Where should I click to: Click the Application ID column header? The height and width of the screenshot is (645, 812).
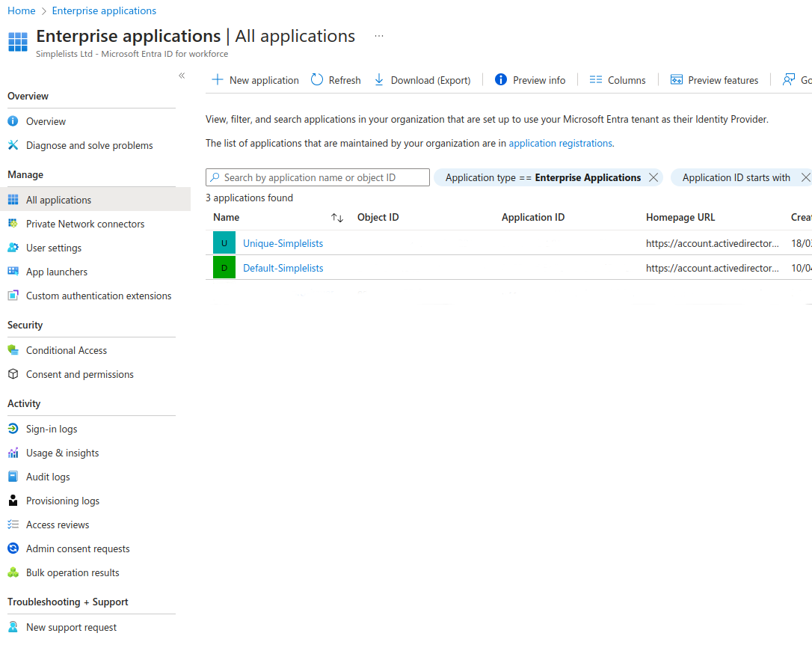click(533, 217)
